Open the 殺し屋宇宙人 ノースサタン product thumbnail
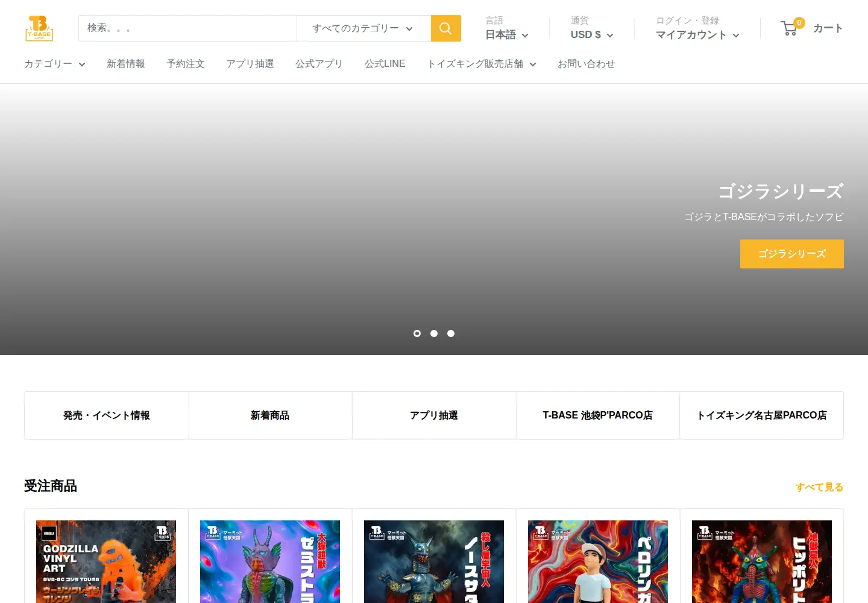Viewport: 868px width, 603px height. [x=434, y=561]
